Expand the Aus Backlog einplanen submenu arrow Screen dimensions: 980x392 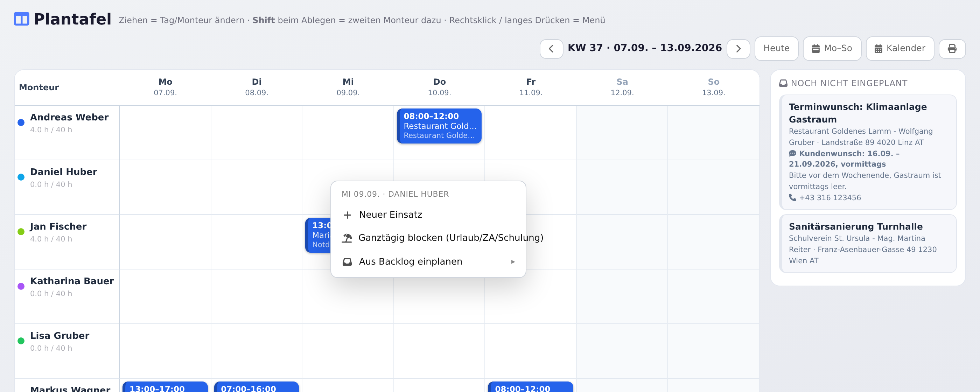coord(513,262)
